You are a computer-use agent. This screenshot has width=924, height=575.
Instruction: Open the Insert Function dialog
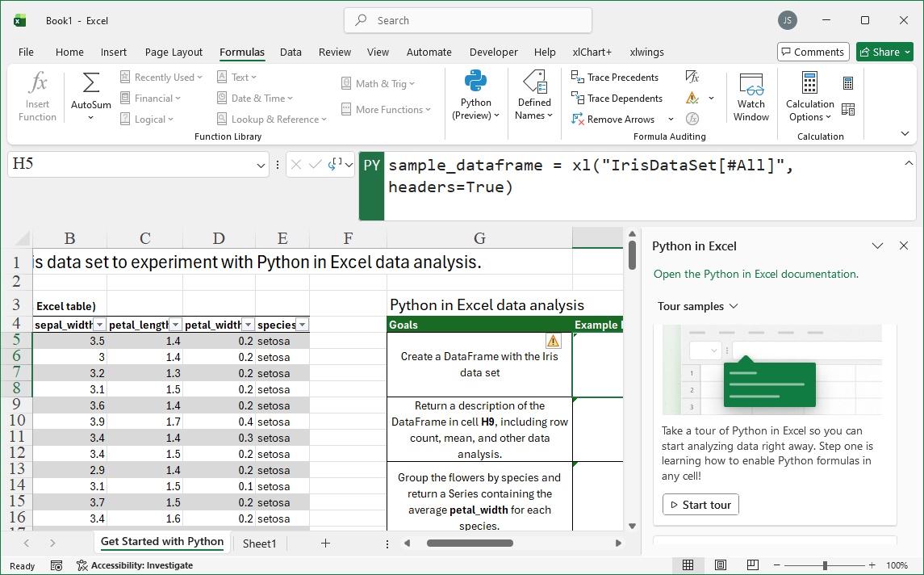tap(37, 97)
